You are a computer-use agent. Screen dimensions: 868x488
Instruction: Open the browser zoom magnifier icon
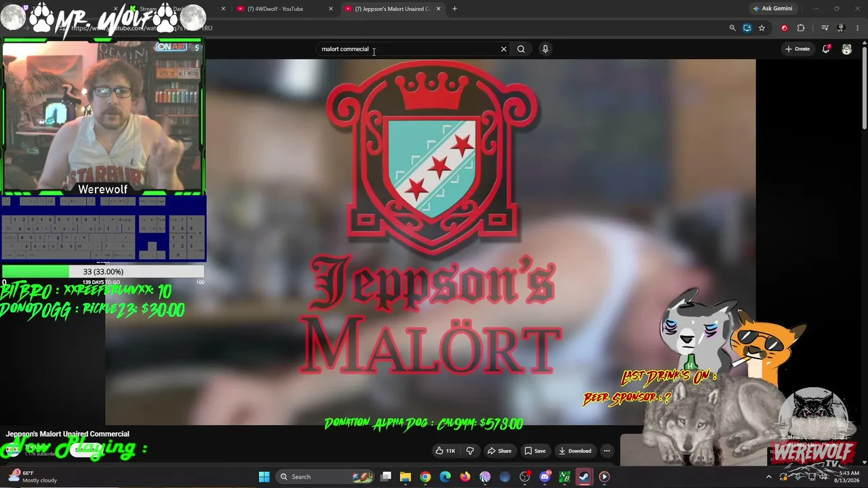(x=732, y=28)
